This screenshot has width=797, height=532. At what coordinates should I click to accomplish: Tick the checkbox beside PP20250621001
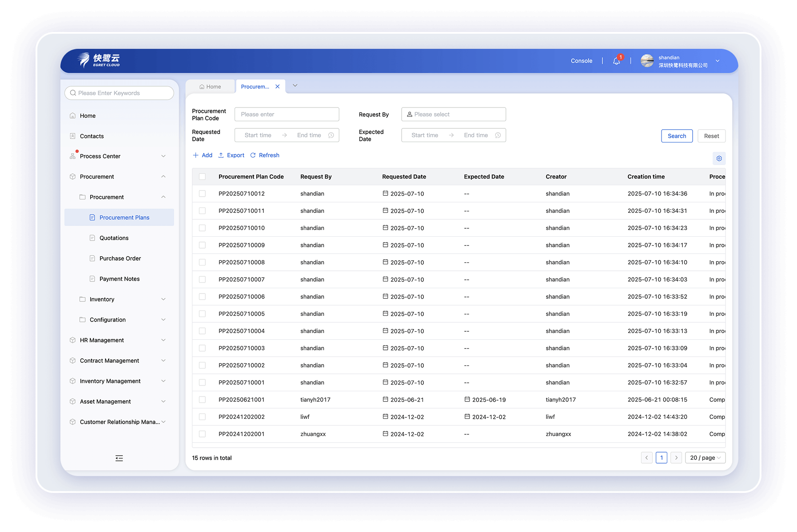tap(203, 400)
